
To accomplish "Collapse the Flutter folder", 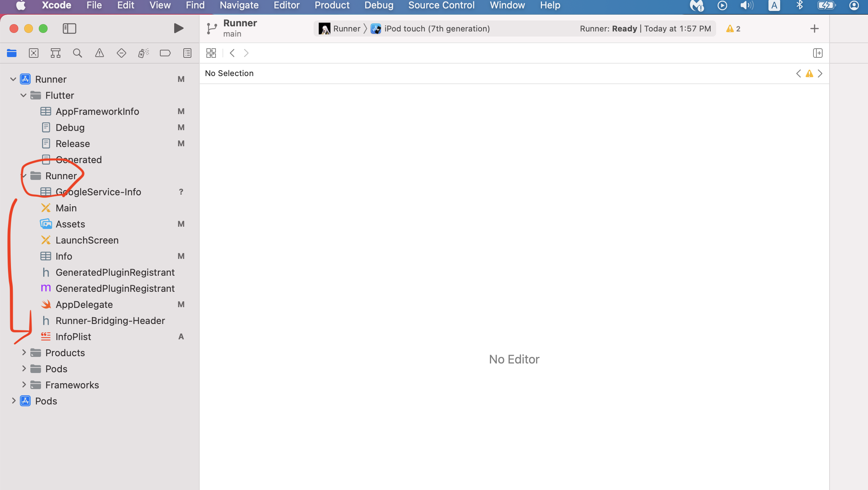I will tap(23, 95).
